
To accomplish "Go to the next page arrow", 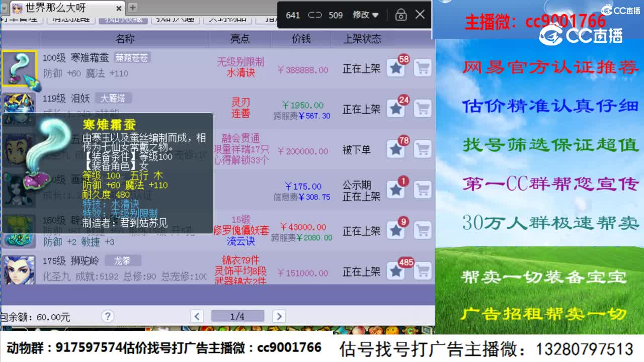I will [279, 316].
